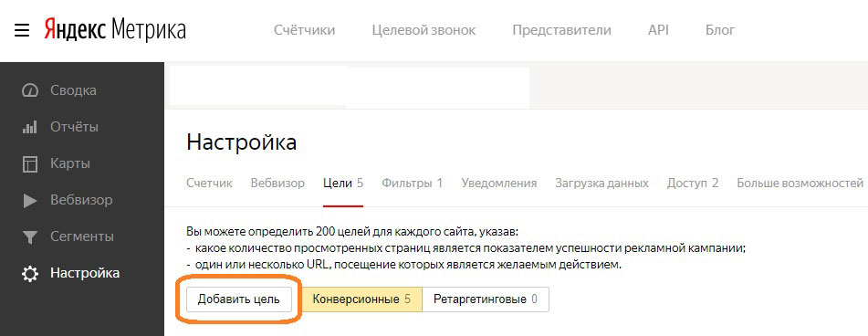Select the Карты layout icon
This screenshot has width=868, height=336.
click(29, 163)
